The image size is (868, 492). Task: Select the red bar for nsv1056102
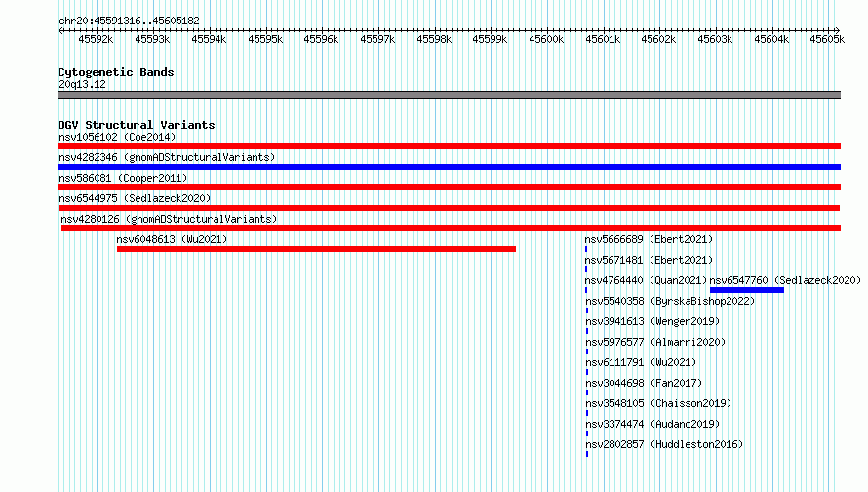click(449, 146)
